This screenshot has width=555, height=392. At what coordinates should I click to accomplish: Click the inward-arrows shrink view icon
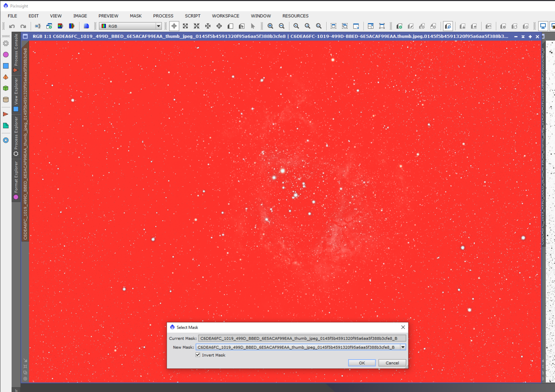pyautogui.click(x=197, y=26)
